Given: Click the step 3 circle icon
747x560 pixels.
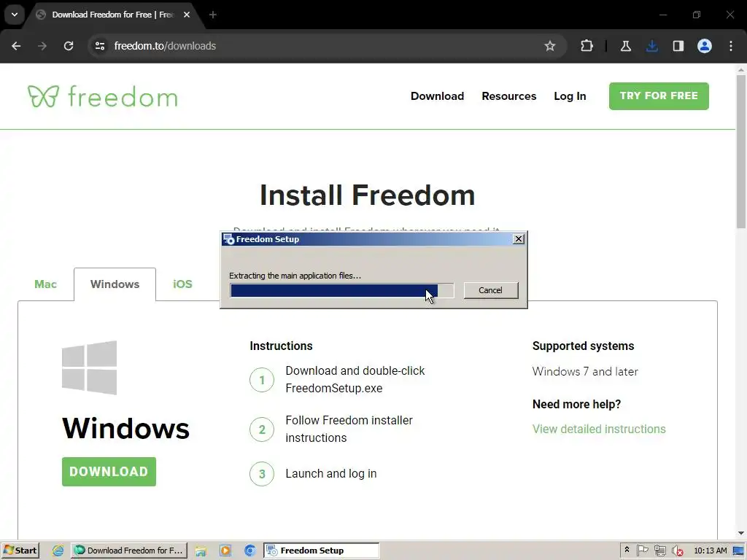Looking at the screenshot, I should coord(262,474).
